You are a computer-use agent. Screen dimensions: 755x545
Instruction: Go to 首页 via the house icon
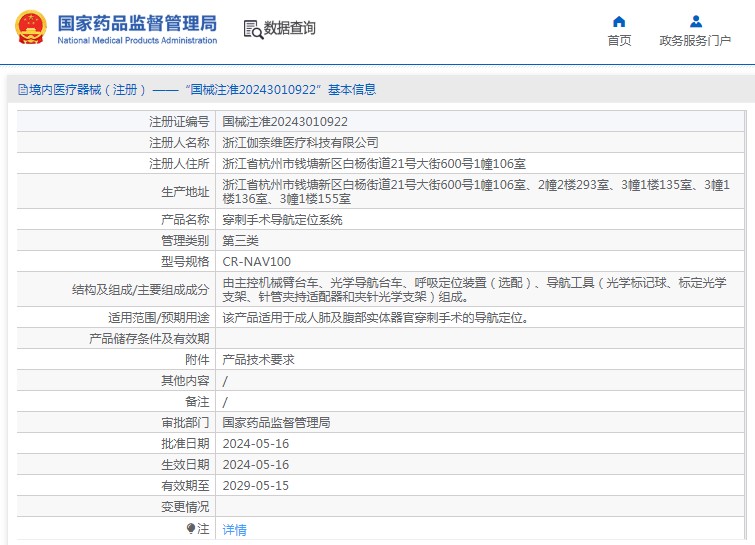[619, 22]
